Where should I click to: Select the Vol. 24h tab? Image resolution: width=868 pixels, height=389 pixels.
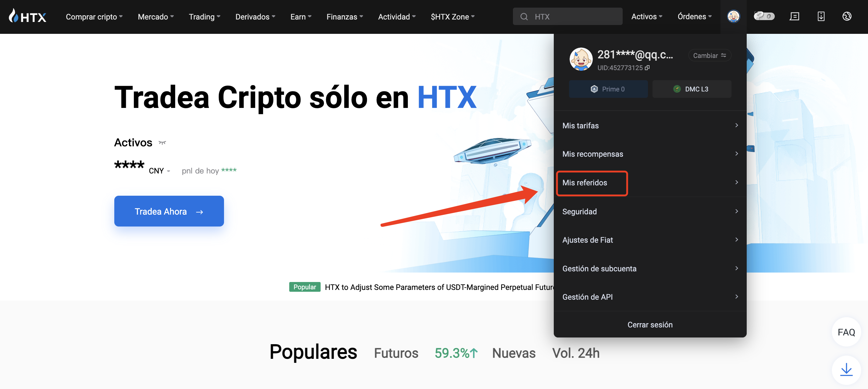pos(575,353)
